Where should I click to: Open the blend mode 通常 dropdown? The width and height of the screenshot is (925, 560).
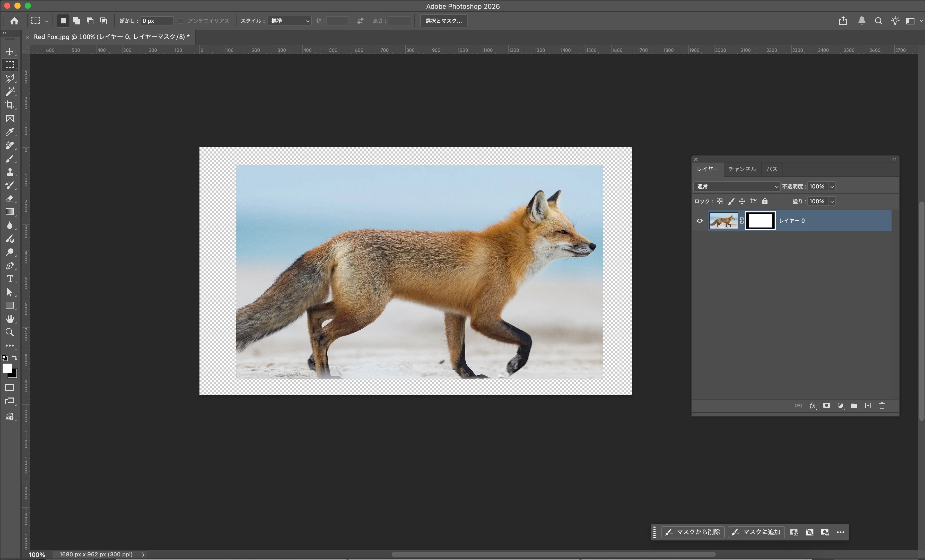[737, 186]
